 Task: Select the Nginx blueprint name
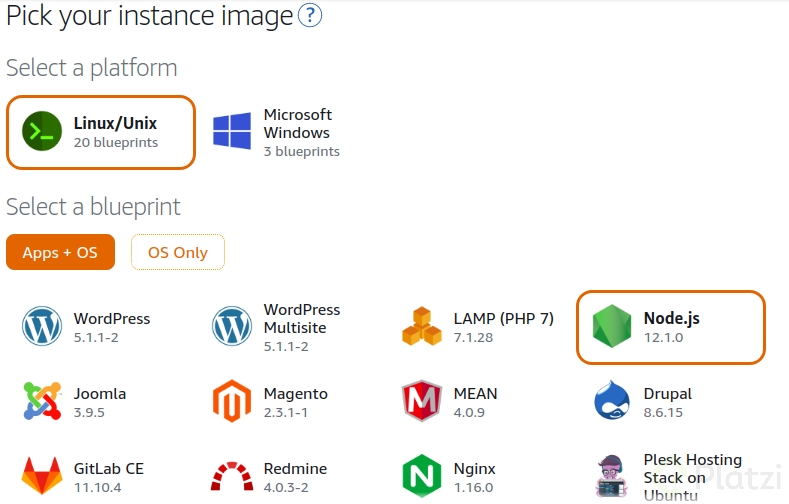(475, 469)
